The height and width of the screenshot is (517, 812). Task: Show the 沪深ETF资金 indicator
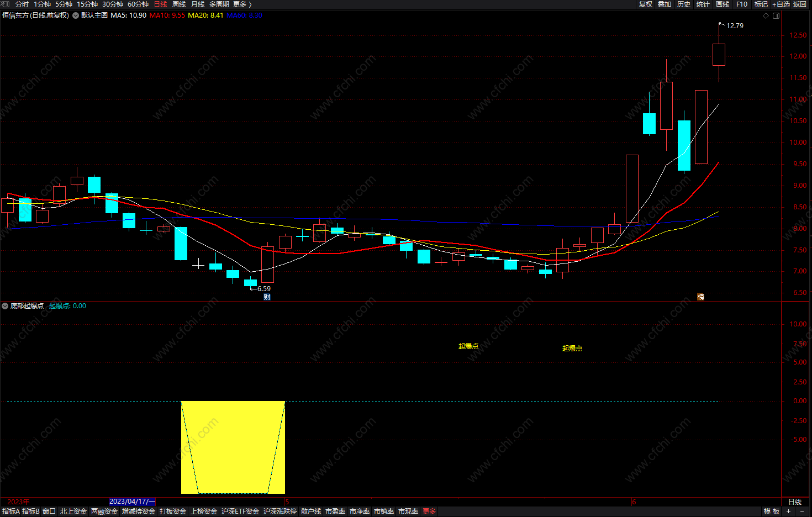click(240, 511)
